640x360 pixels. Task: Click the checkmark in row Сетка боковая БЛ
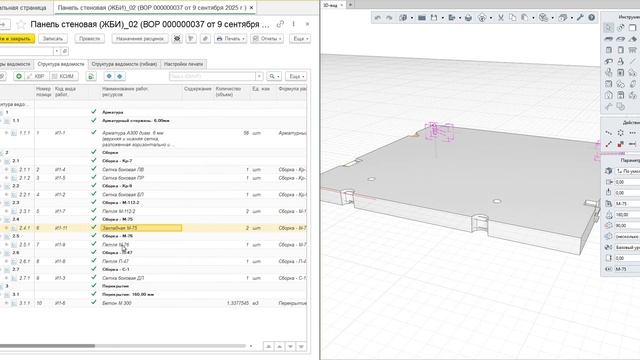click(x=94, y=194)
